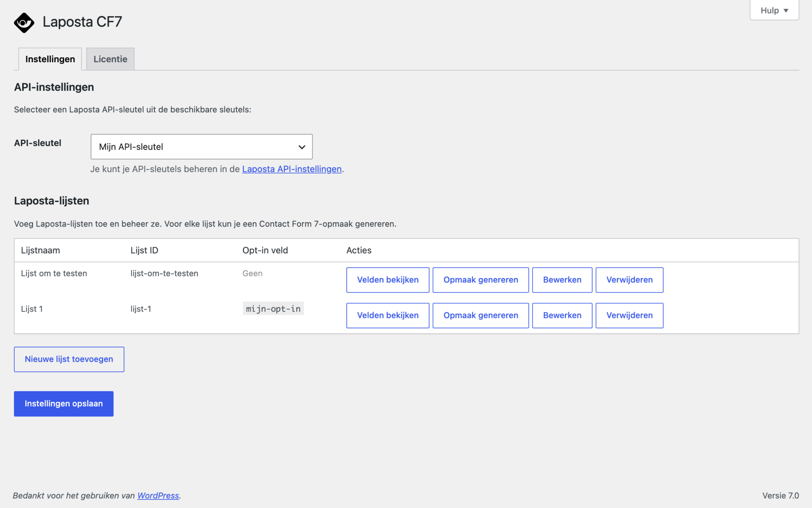812x508 pixels.
Task: Save with Instellingen opslaan button
Action: [x=64, y=404]
